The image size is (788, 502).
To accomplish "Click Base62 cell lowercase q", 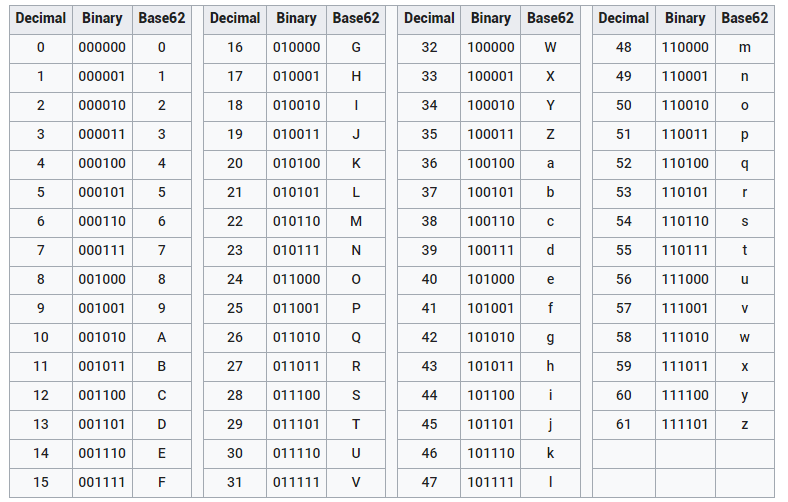I will point(745,164).
